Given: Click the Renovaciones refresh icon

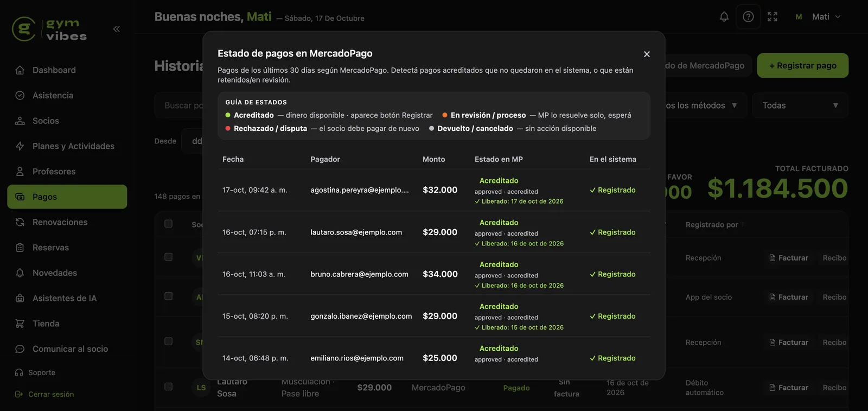Looking at the screenshot, I should pyautogui.click(x=20, y=222).
